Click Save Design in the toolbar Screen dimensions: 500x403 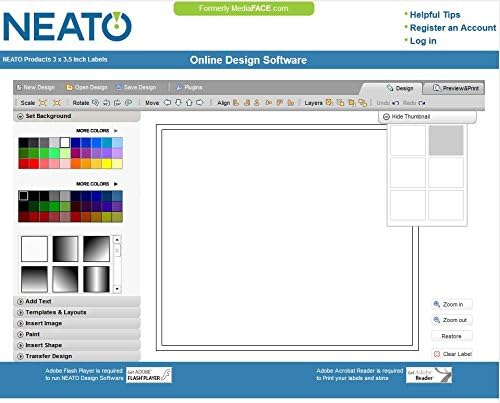[136, 87]
